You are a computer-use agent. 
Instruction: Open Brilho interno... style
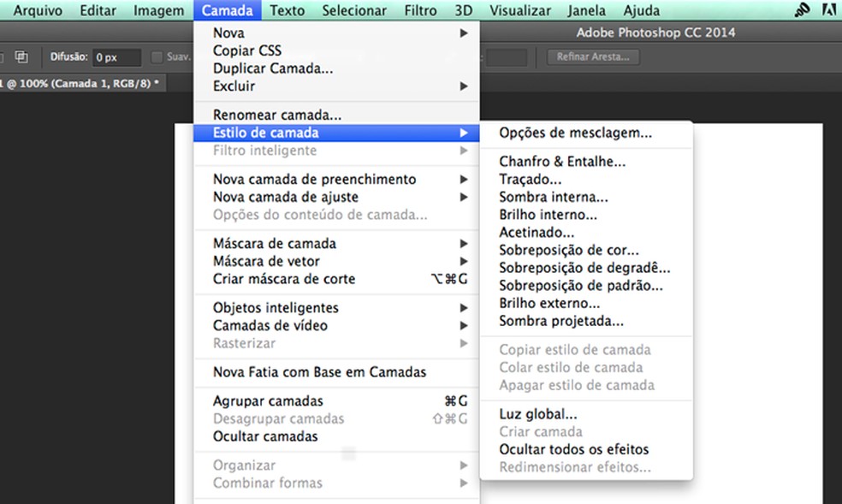point(586,215)
